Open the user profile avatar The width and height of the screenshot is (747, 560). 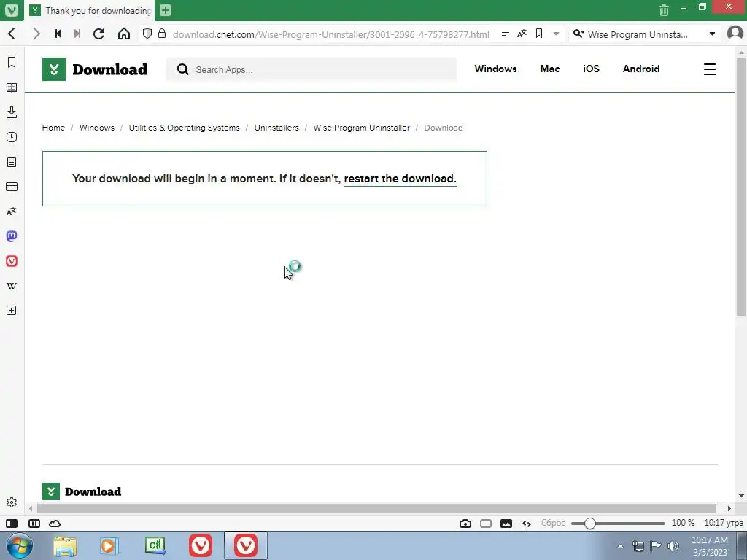pyautogui.click(x=735, y=34)
